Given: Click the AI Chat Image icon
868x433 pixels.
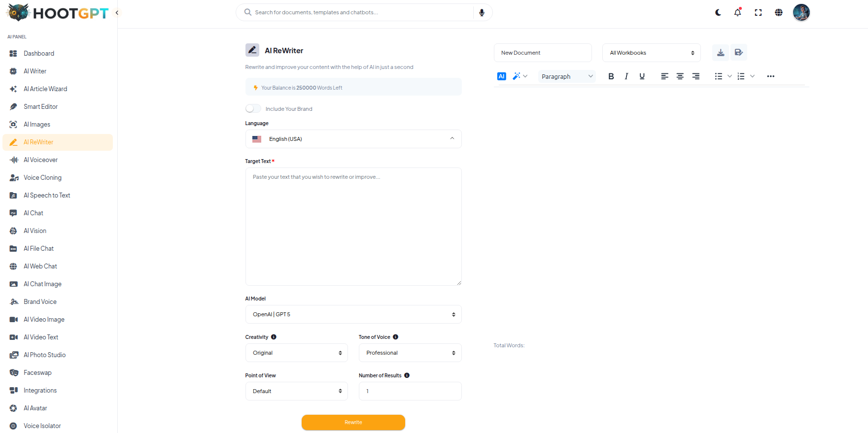Looking at the screenshot, I should click(x=14, y=284).
